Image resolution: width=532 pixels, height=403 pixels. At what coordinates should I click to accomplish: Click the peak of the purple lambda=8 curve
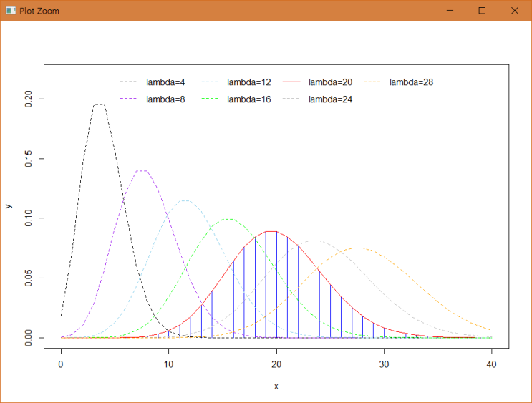[142, 170]
